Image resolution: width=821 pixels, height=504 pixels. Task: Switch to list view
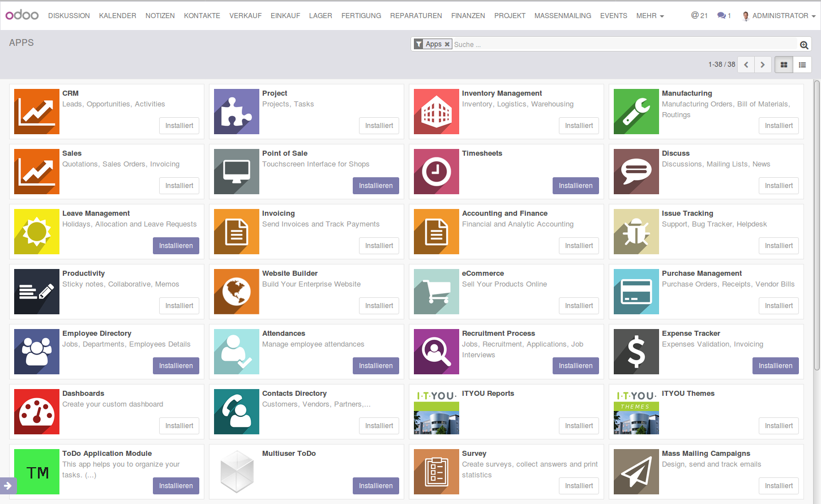802,65
